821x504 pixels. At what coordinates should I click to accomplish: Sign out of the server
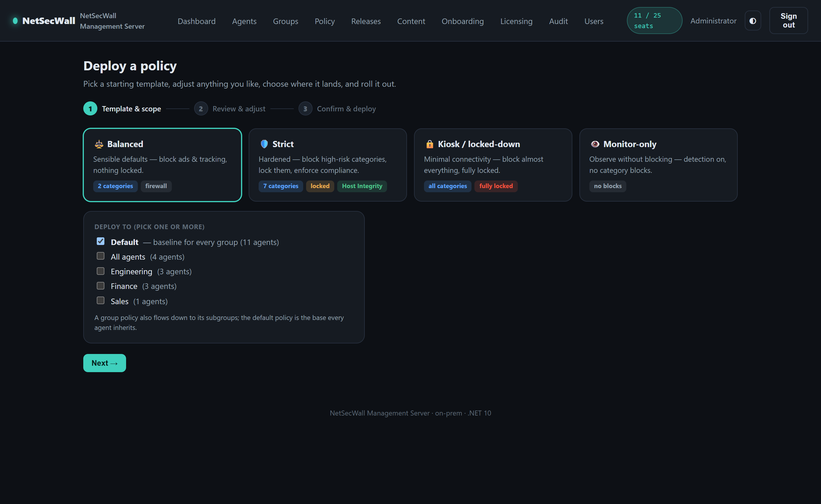[788, 21]
